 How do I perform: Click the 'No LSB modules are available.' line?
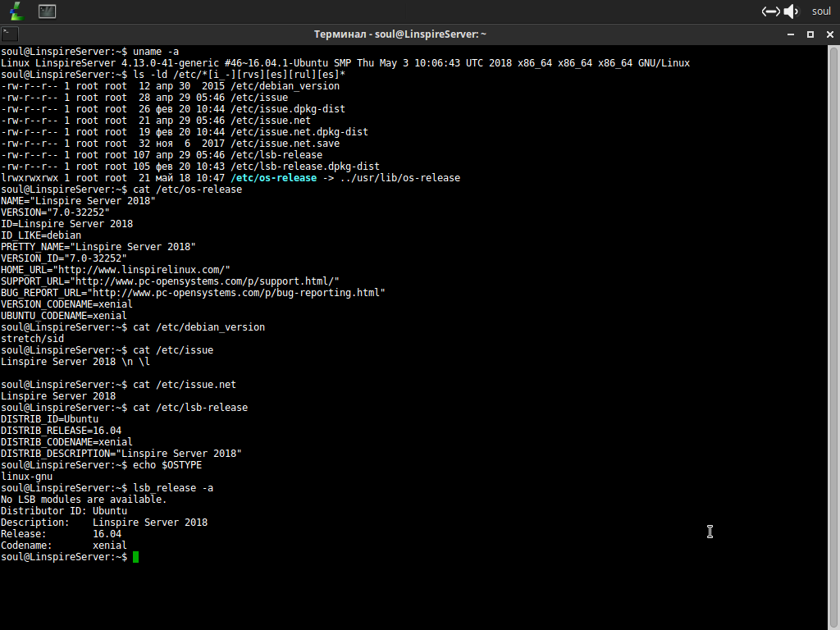[84, 500]
